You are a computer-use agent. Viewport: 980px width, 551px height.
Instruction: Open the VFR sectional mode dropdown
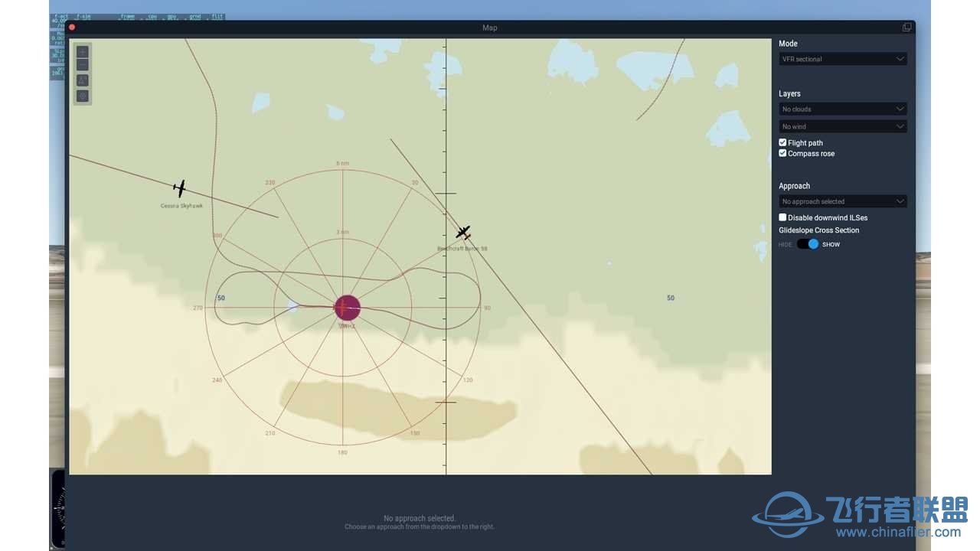click(843, 59)
